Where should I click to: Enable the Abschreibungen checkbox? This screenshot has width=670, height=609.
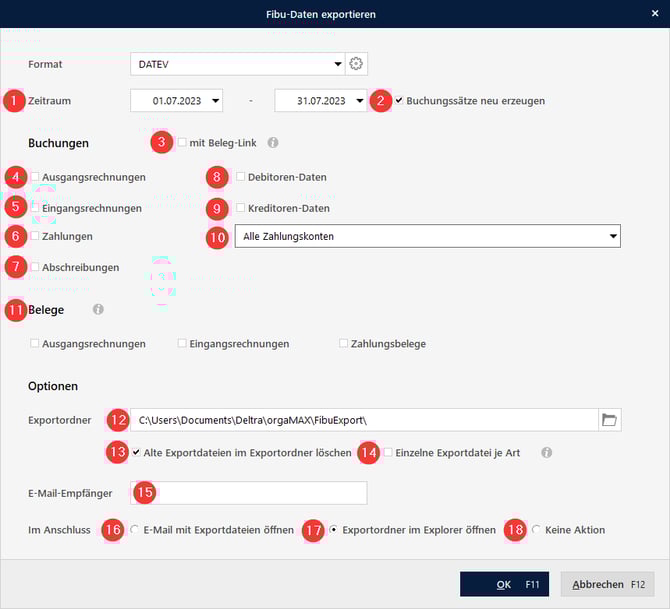click(35, 267)
